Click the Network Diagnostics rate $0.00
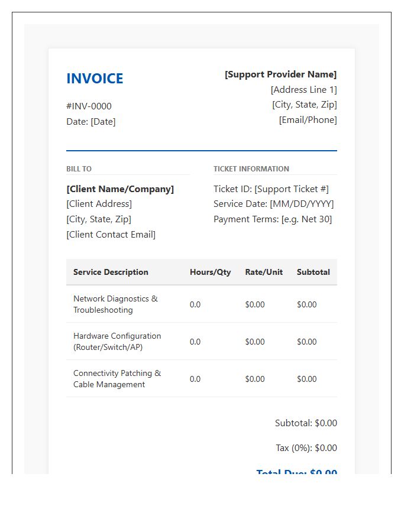 click(255, 304)
